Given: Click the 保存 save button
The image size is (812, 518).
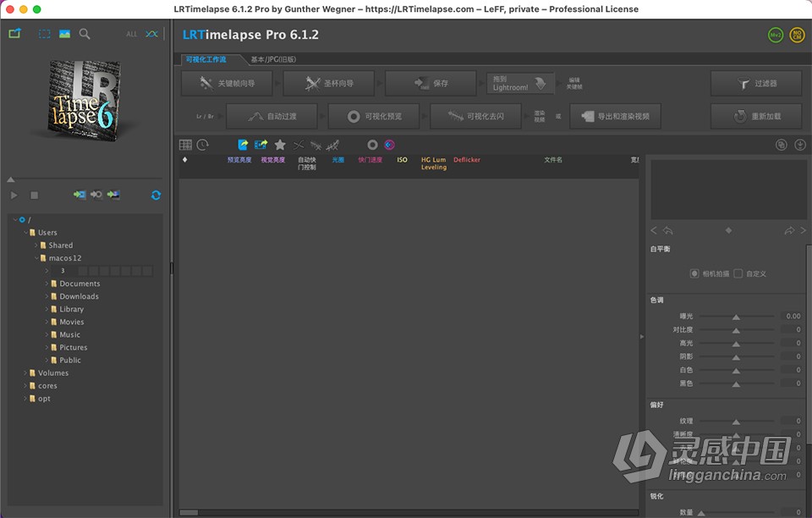Looking at the screenshot, I should point(431,84).
